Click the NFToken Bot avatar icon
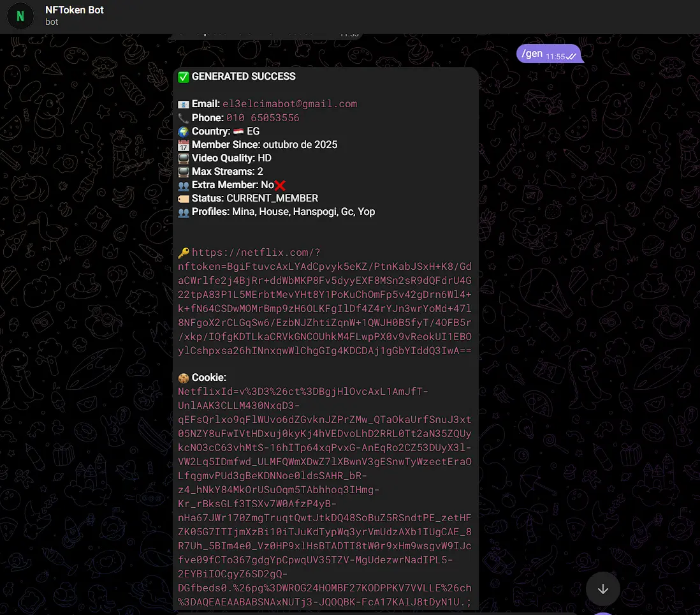The width and height of the screenshot is (700, 615). click(x=20, y=16)
